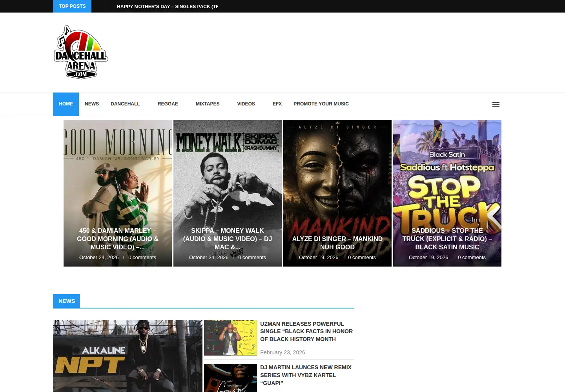Select the EFX menu item

tap(277, 104)
